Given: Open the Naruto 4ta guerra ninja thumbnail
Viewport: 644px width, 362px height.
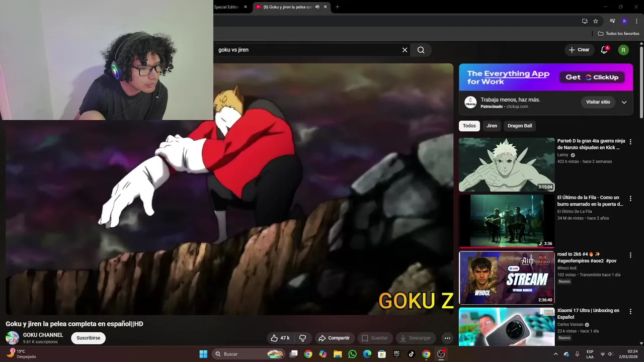Looking at the screenshot, I should click(507, 165).
